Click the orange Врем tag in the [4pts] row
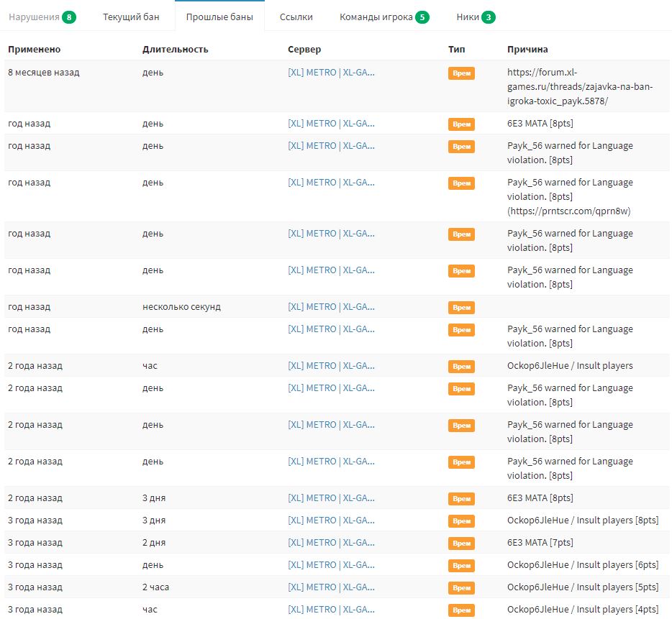 461,610
